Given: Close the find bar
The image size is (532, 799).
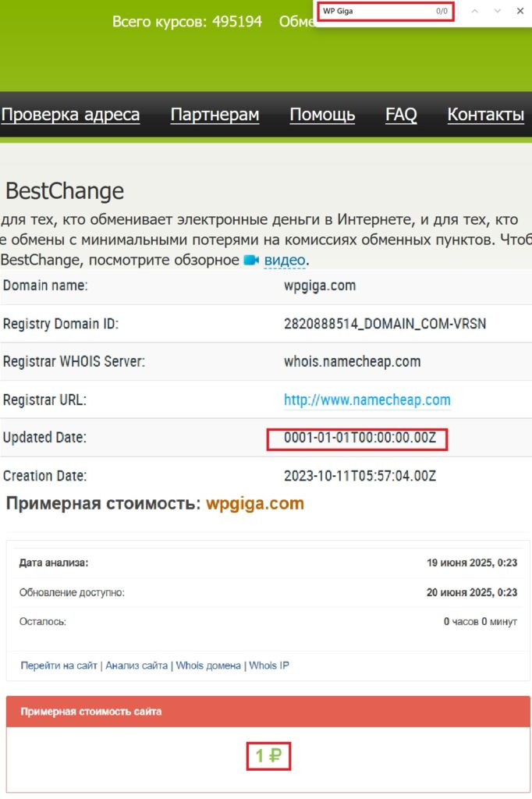Looking at the screenshot, I should click(520, 12).
